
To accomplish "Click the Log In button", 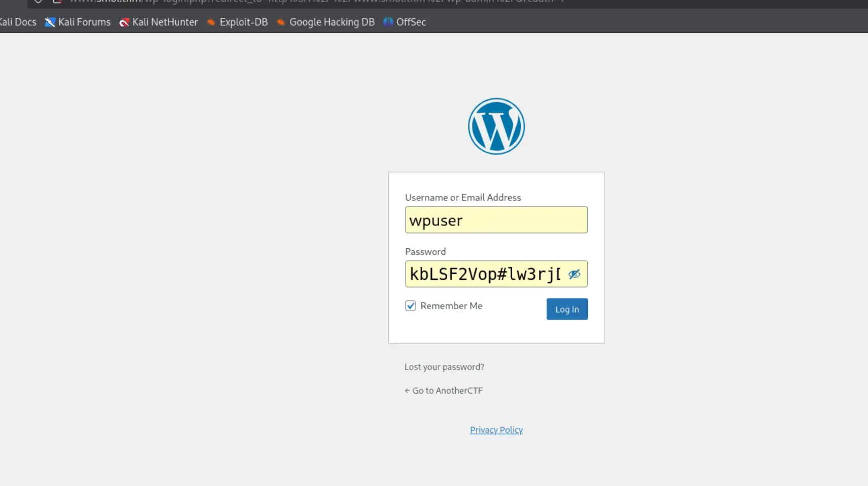I will [x=567, y=309].
